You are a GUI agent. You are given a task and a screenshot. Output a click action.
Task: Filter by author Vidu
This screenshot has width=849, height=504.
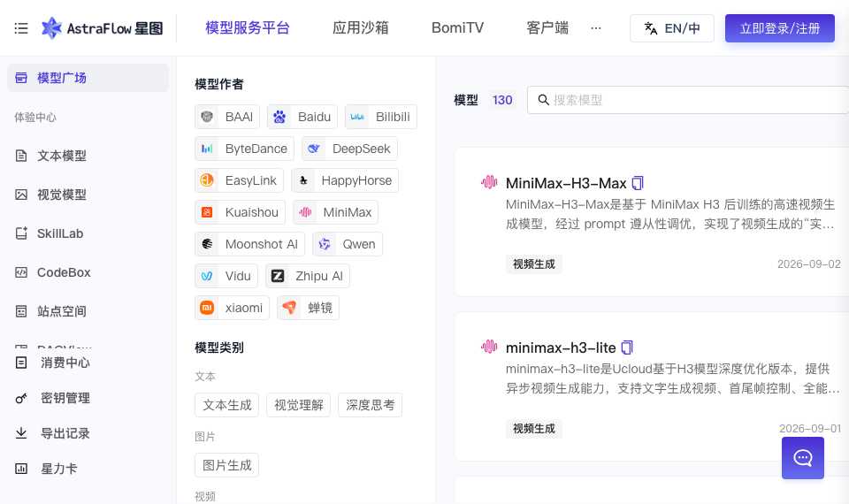pos(226,277)
